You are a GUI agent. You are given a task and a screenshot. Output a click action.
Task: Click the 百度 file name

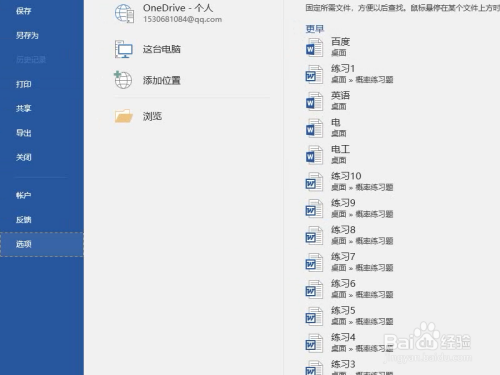pos(340,42)
